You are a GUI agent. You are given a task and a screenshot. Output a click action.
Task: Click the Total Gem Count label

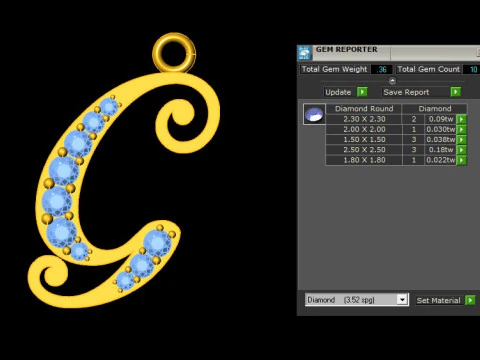tap(429, 69)
